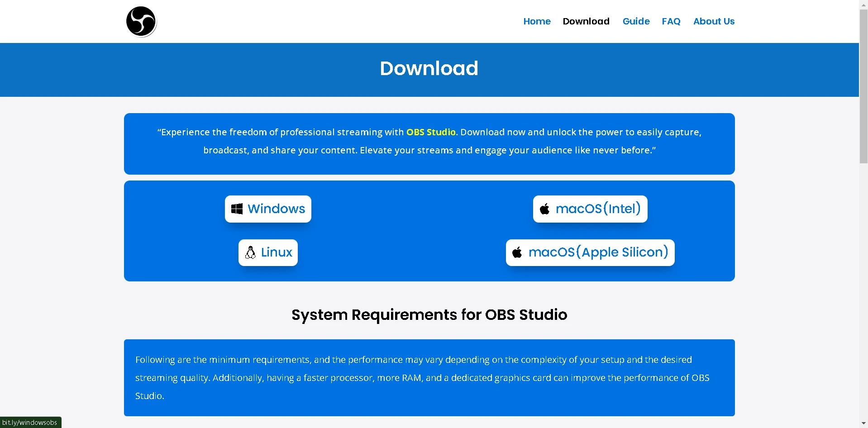Image resolution: width=868 pixels, height=428 pixels.
Task: Open the Download nav item
Action: 586,21
